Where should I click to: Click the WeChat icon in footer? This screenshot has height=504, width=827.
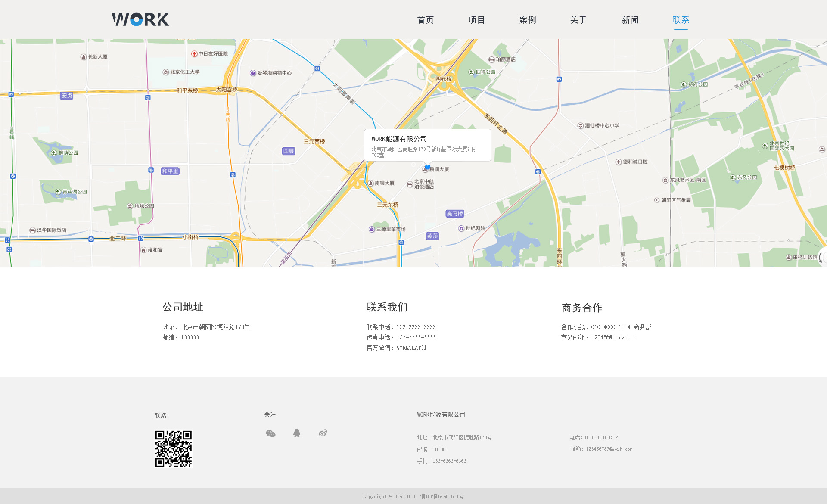270,433
